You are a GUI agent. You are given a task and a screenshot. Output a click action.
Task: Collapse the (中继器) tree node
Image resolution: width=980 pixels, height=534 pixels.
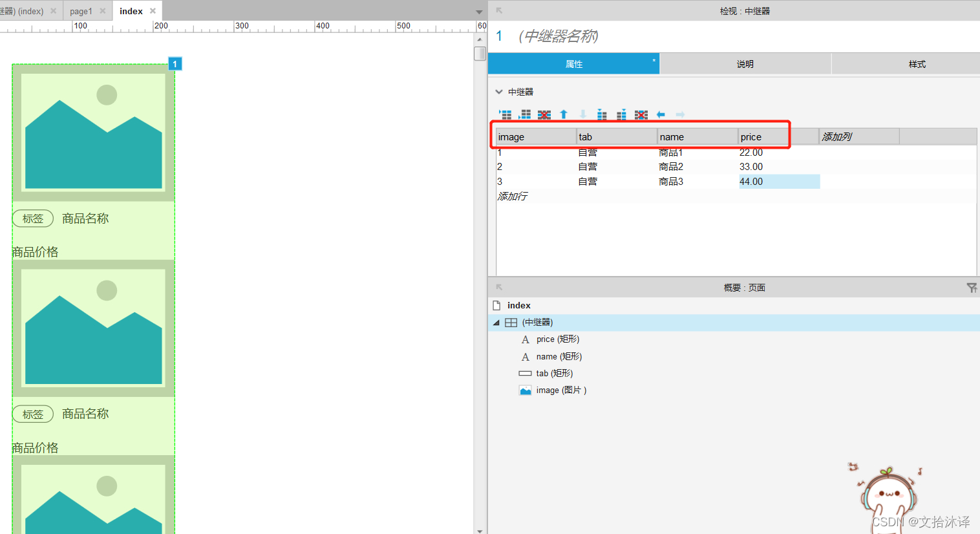click(x=496, y=323)
